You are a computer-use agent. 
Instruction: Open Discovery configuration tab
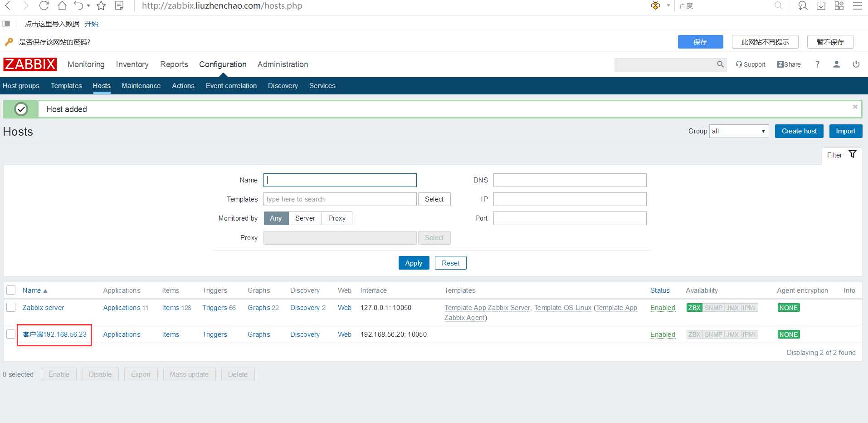point(283,86)
